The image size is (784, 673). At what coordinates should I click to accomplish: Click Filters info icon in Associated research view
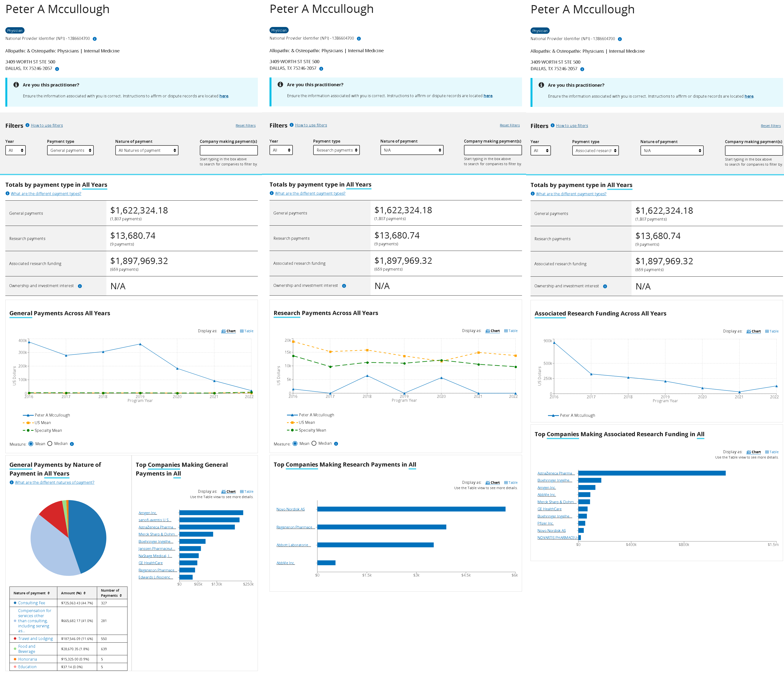[552, 125]
